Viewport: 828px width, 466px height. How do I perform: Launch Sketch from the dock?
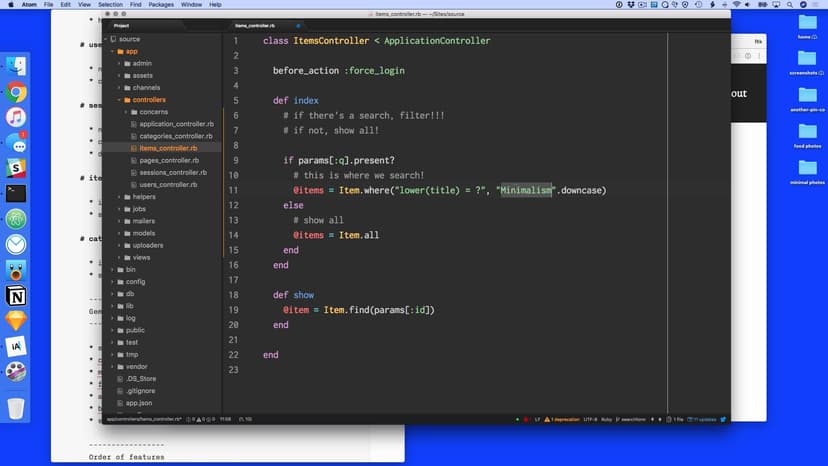point(16,321)
